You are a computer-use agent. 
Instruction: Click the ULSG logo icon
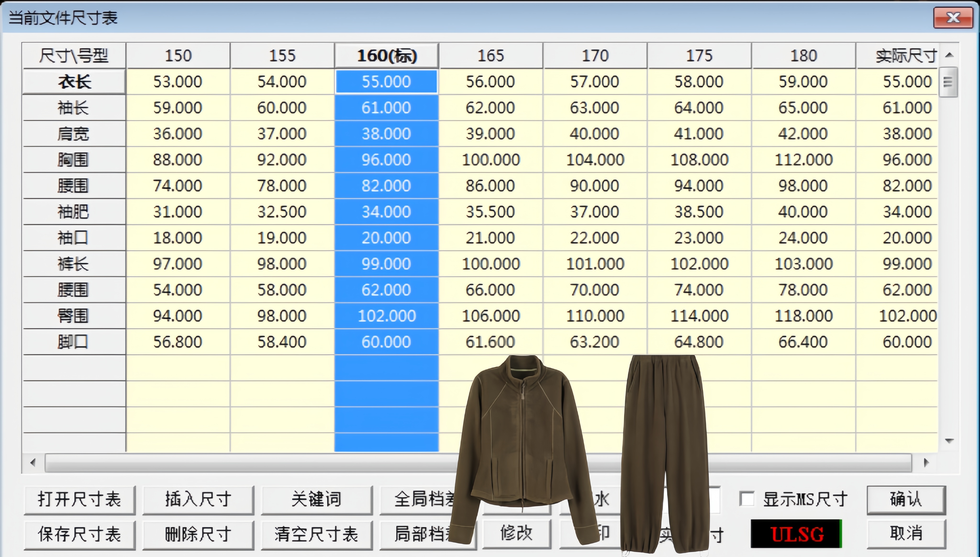tap(796, 534)
